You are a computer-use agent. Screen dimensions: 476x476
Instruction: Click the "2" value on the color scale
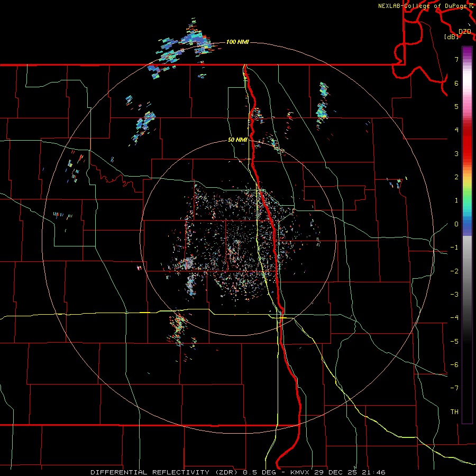(456, 177)
